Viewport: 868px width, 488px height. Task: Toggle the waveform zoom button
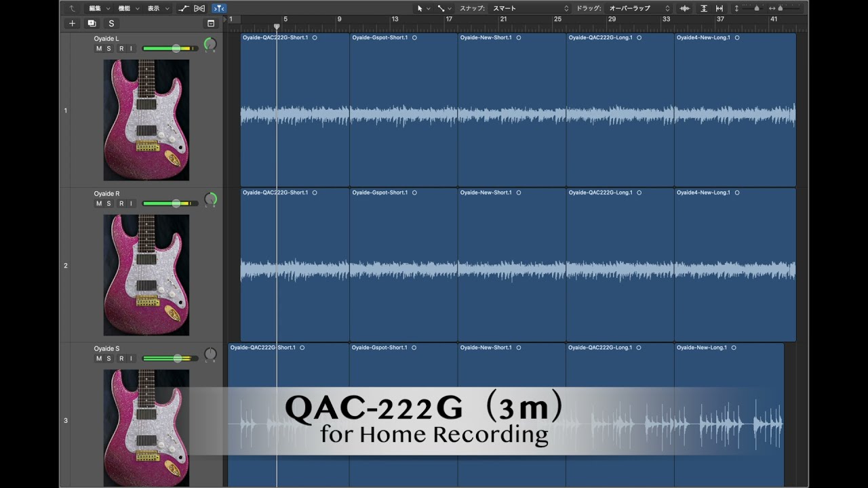(685, 8)
